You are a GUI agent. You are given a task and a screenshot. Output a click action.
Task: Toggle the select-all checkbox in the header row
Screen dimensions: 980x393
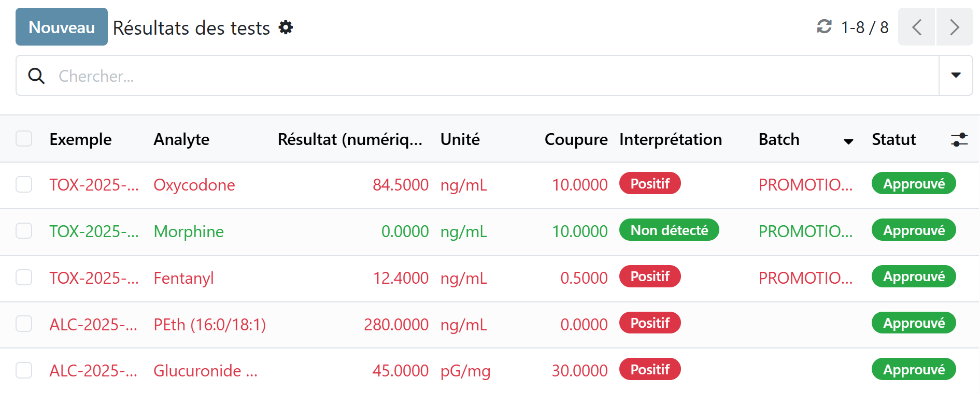(x=24, y=139)
